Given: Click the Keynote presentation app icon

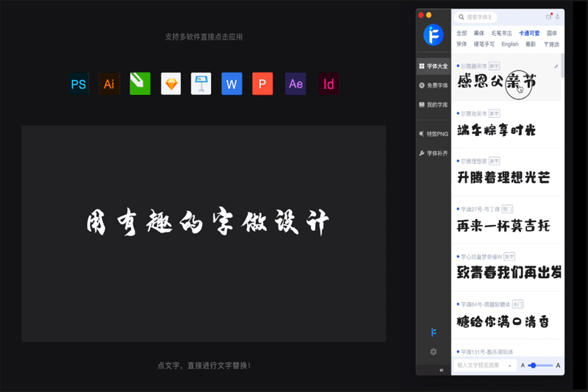Looking at the screenshot, I should click(201, 84).
